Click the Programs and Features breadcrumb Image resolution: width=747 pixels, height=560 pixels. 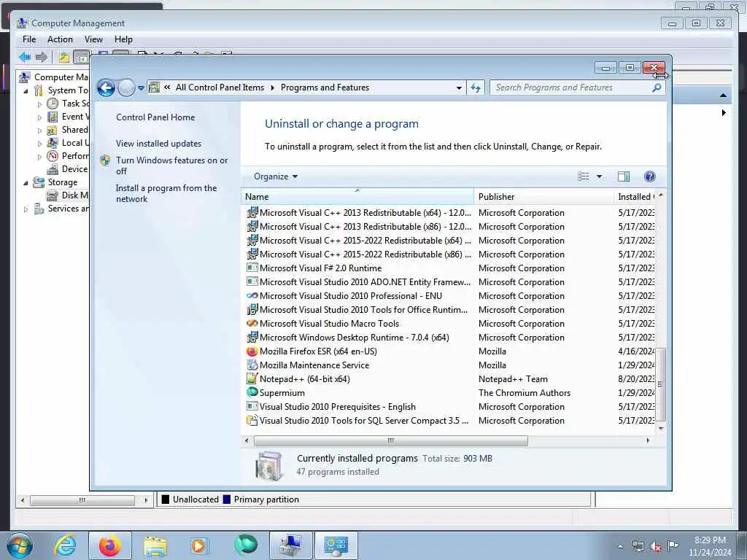(x=325, y=87)
